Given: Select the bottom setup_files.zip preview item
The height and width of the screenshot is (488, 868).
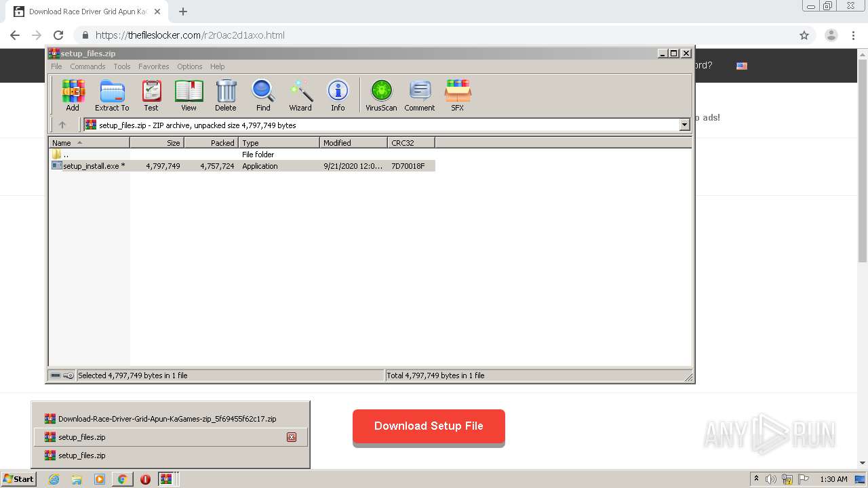Looking at the screenshot, I should (x=171, y=455).
